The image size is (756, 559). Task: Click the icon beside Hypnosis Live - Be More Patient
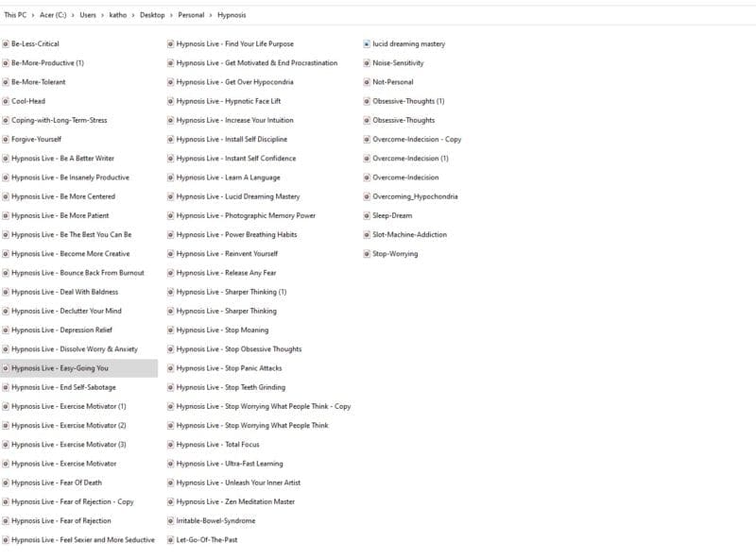6,215
